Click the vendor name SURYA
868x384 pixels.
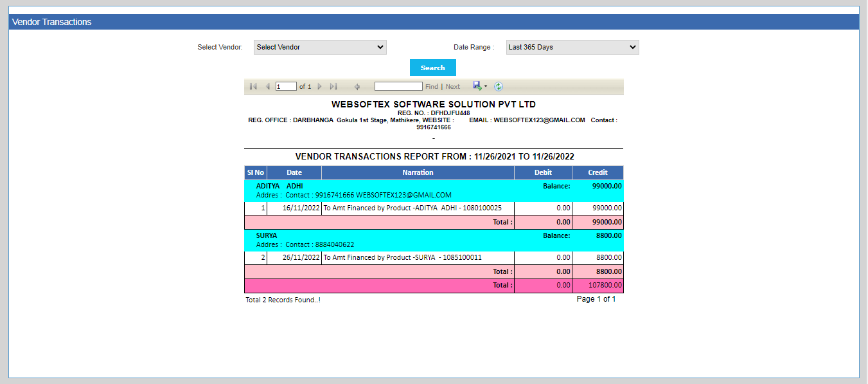click(267, 235)
